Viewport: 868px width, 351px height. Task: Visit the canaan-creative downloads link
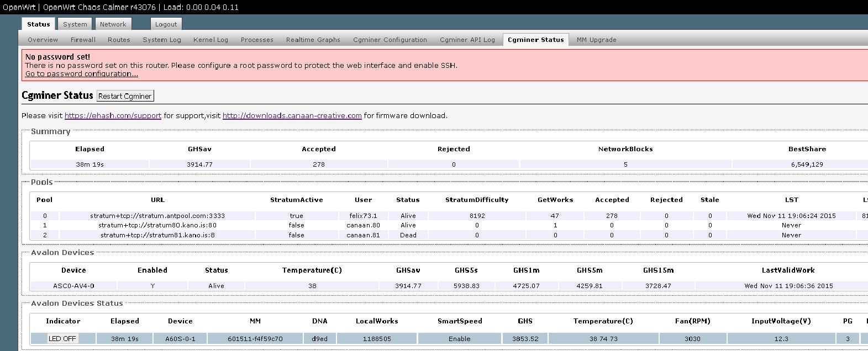292,116
